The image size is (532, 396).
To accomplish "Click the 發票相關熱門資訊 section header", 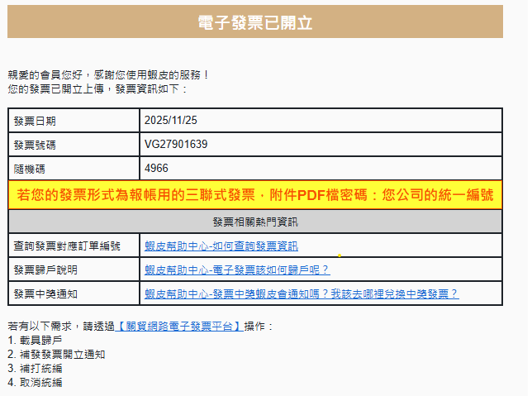I will [255, 222].
